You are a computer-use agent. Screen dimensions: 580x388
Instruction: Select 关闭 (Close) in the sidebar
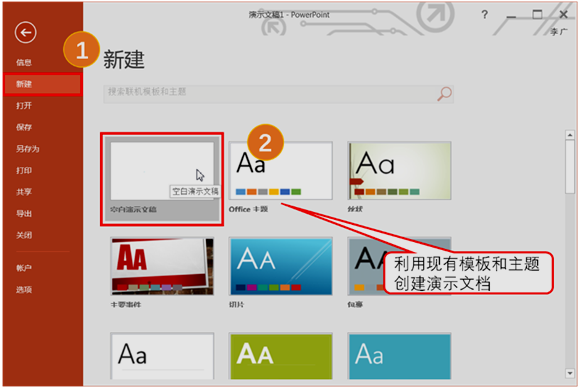point(24,235)
